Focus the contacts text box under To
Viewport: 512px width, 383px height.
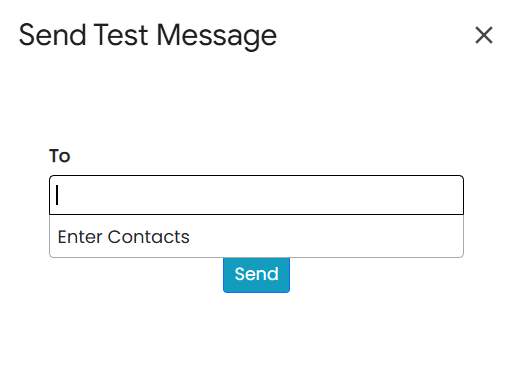tap(256, 195)
